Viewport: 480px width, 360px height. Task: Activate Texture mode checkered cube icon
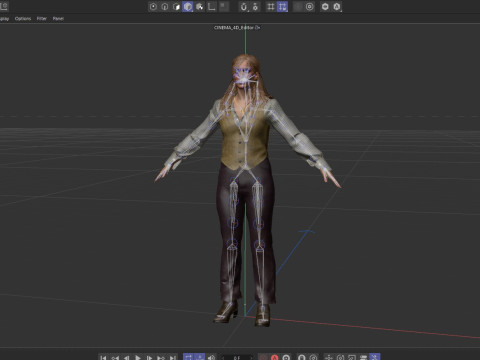coord(200,7)
